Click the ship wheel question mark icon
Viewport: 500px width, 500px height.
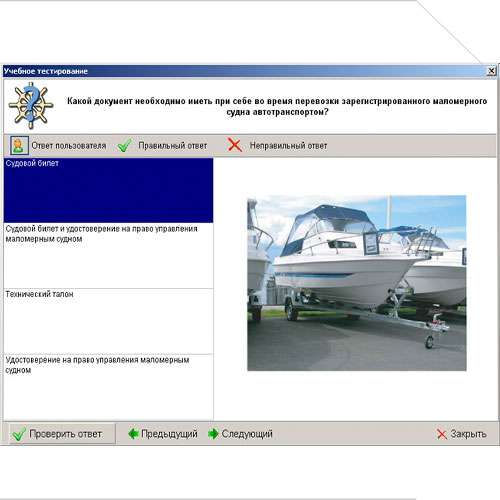point(31,105)
